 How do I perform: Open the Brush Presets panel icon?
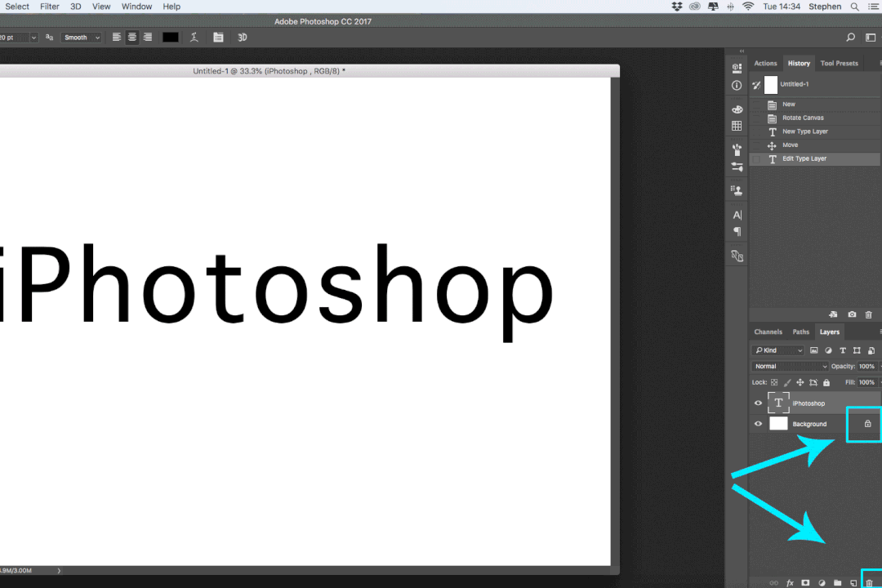(737, 167)
